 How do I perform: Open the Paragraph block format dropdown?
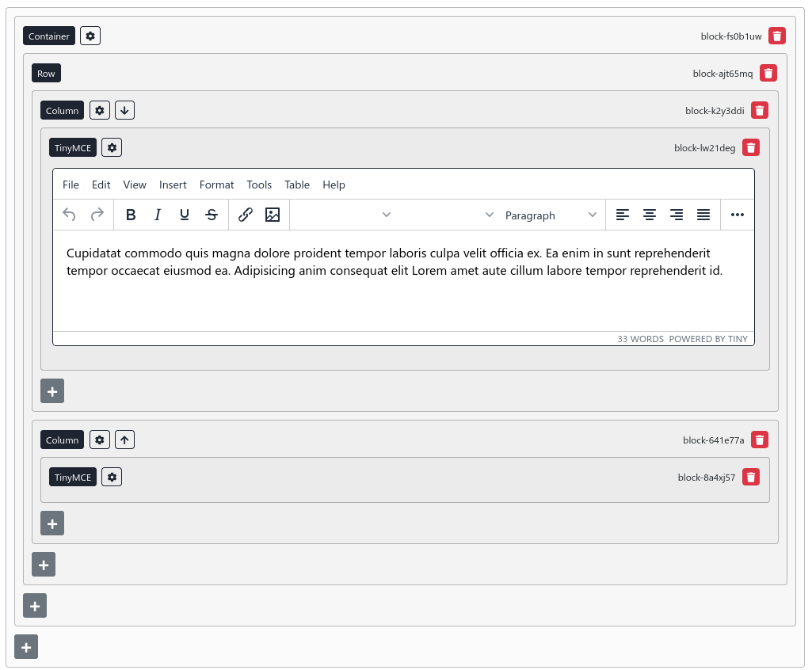pos(551,215)
